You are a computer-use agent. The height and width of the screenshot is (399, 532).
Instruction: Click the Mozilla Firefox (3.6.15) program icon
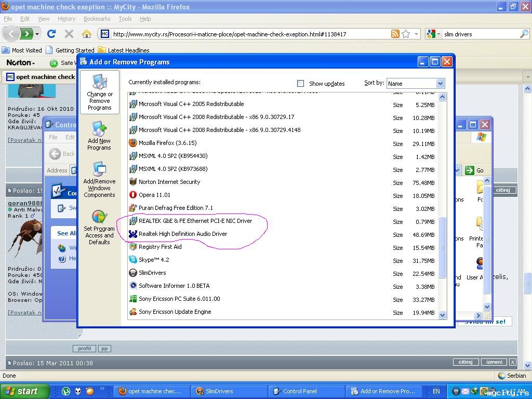tap(133, 143)
